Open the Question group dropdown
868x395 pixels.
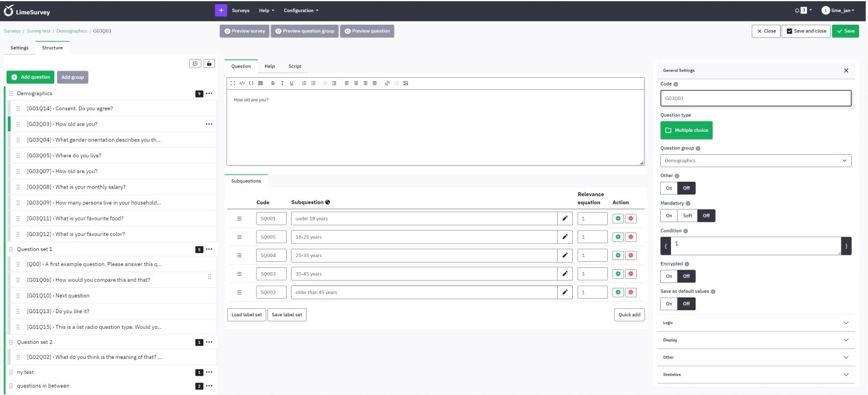pos(755,160)
